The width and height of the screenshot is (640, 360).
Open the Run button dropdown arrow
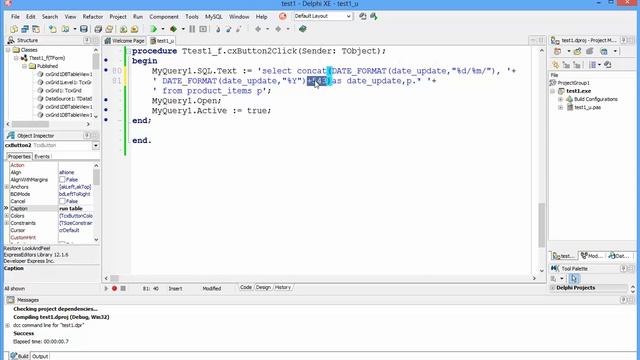pos(162,29)
